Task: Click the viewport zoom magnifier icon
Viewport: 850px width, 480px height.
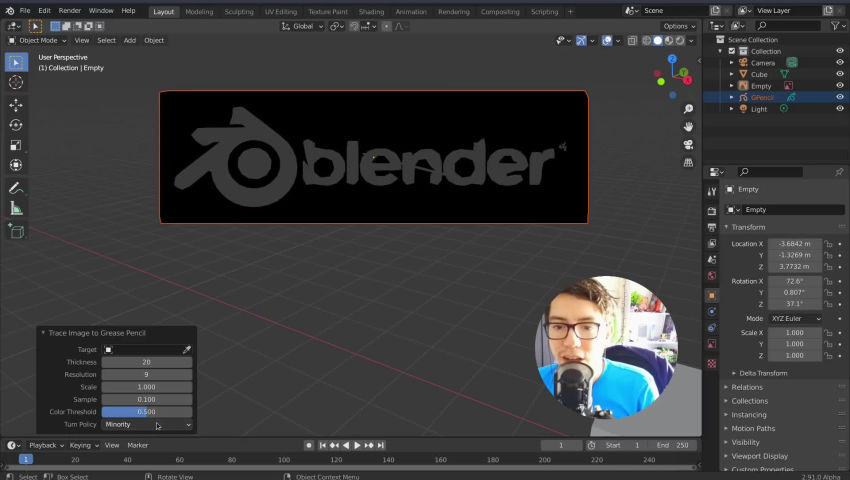Action: (688, 109)
